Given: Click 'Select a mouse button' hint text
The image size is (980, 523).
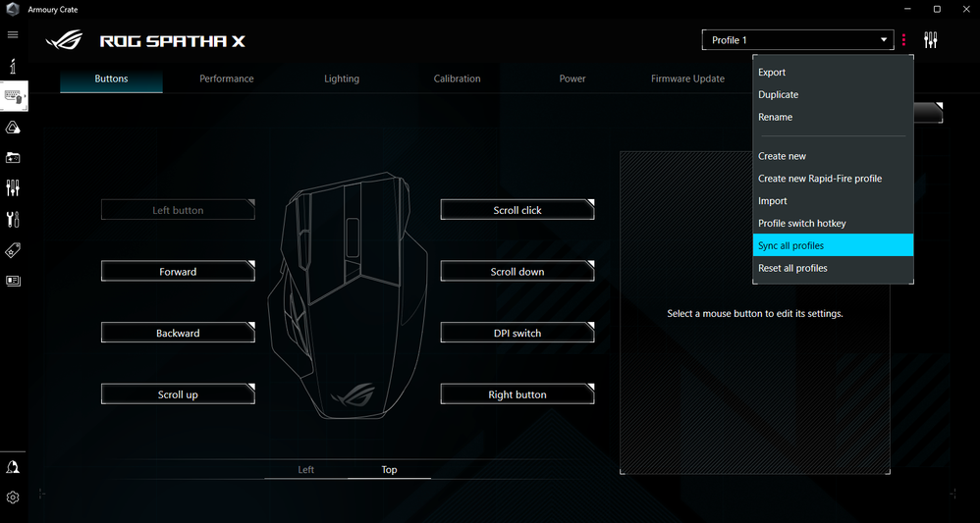Looking at the screenshot, I should click(x=755, y=314).
